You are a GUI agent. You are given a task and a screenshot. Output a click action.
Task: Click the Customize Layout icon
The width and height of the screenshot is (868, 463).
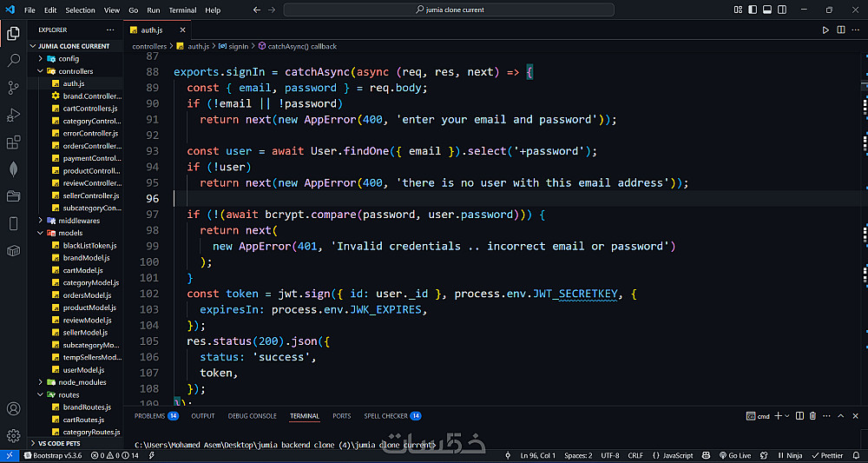(x=738, y=10)
